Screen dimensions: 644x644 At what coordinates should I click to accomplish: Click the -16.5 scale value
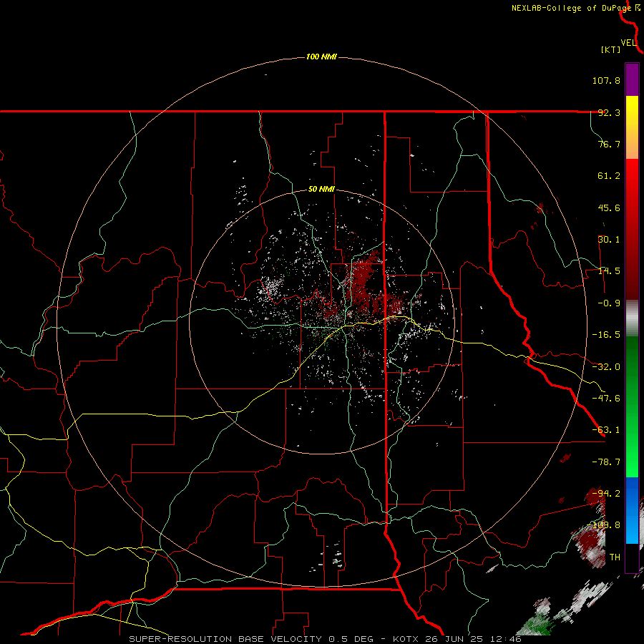606,335
